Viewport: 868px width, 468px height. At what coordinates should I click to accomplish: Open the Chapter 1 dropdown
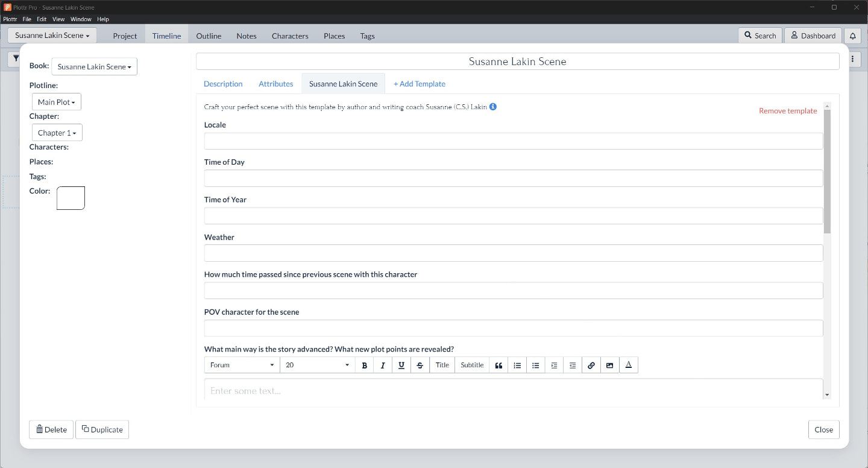(x=57, y=133)
